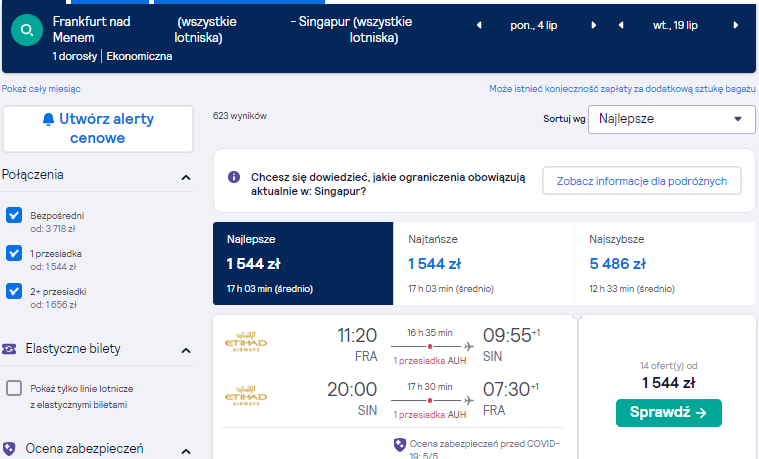Screen dimensions: 759x459
Task: Open the Sortuj wg Najlepsze dropdown
Action: pos(671,119)
